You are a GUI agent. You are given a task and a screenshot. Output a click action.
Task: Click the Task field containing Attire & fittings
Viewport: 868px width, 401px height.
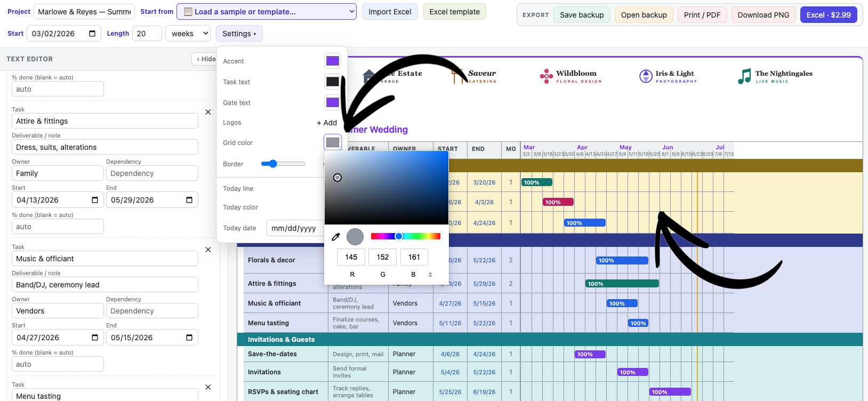(105, 121)
